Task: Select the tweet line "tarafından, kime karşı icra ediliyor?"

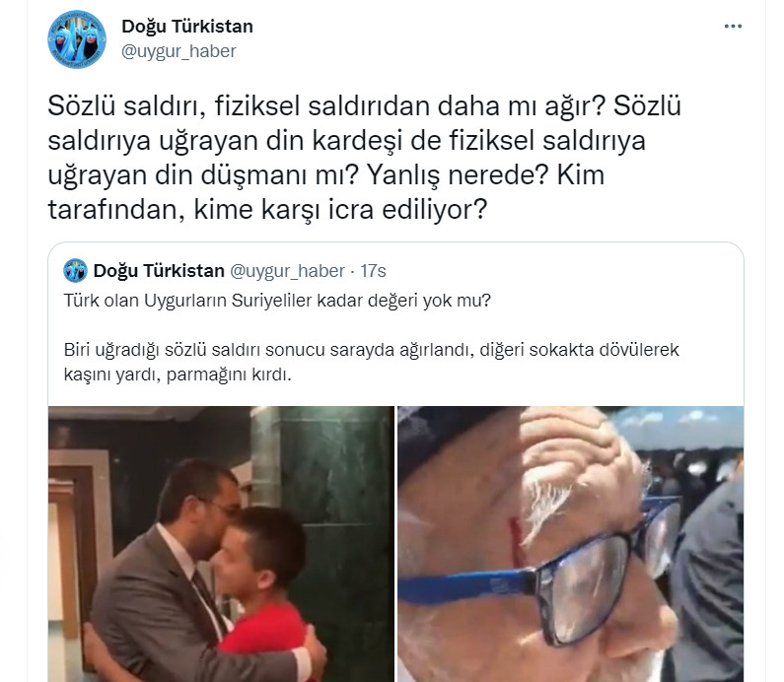Action: (267, 209)
